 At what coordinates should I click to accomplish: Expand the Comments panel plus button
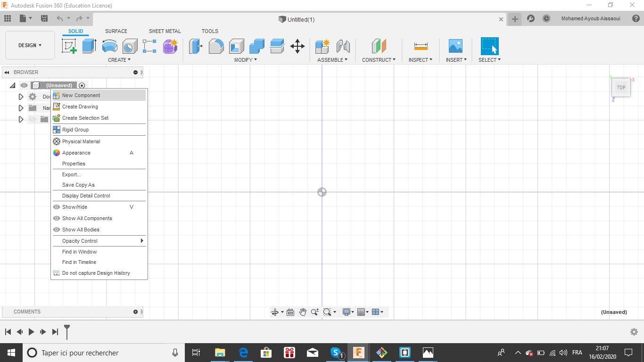135,312
